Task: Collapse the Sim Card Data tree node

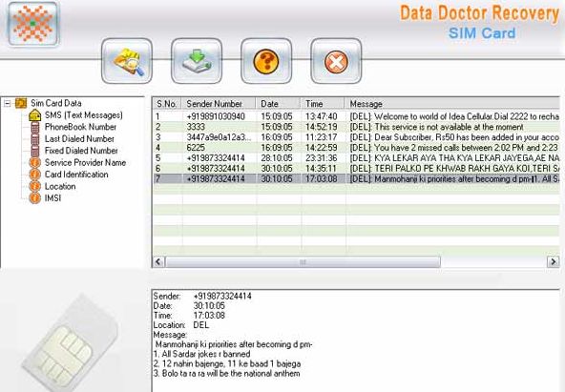Action: tap(7, 104)
